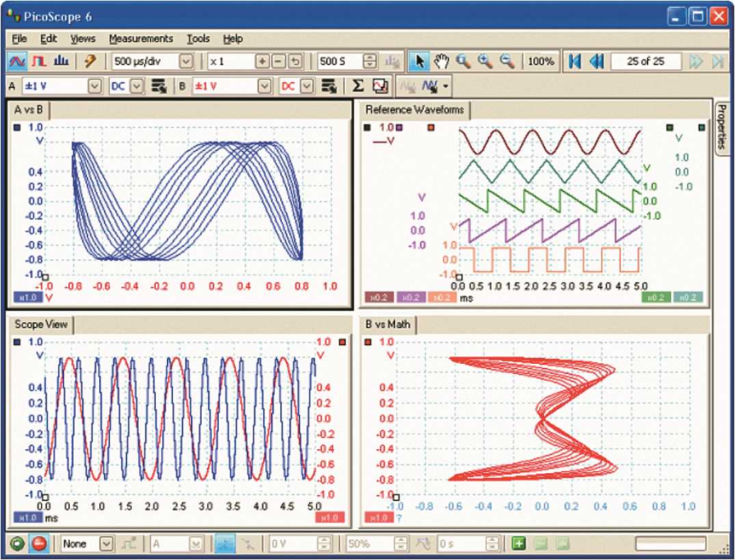Switch to the B vs Math tab

(x=386, y=324)
